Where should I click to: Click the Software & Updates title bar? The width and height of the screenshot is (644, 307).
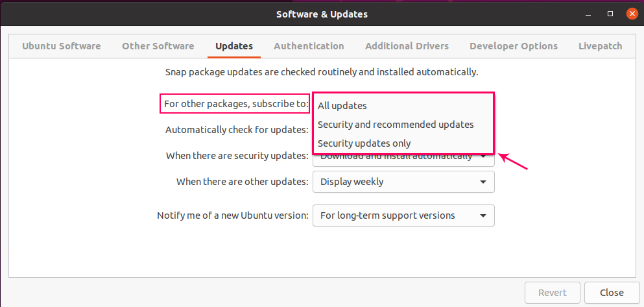click(322, 14)
